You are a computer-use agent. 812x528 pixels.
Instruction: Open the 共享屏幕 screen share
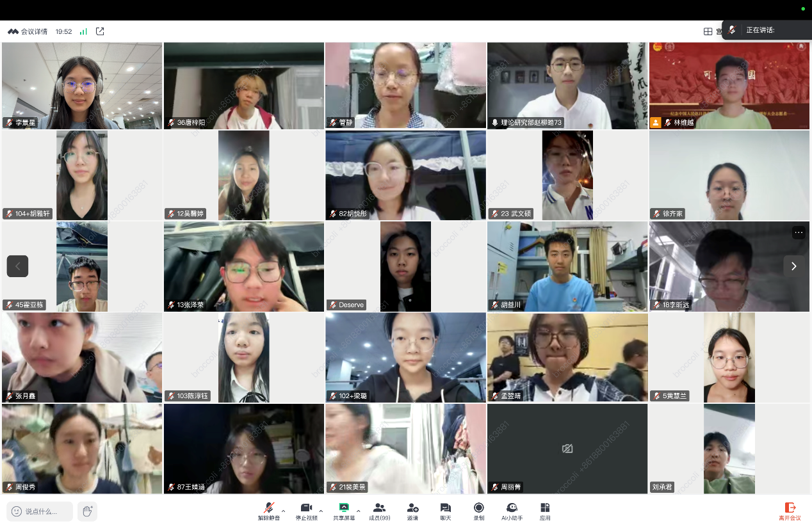click(344, 510)
